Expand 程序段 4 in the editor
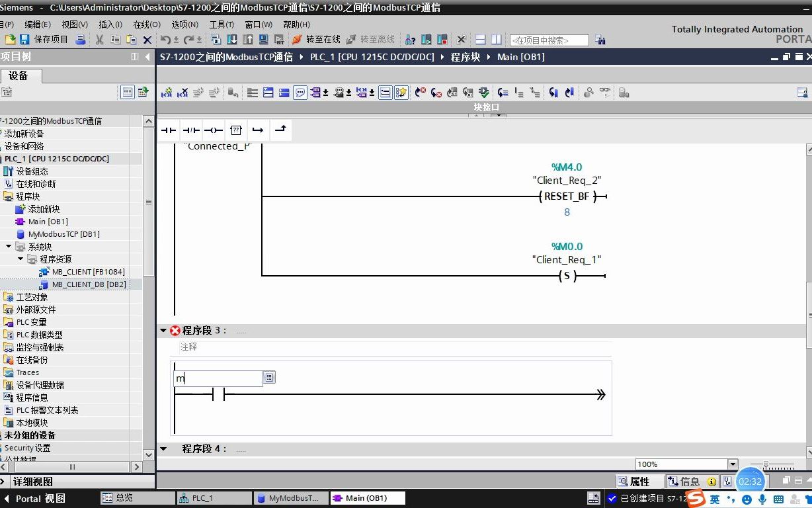 click(x=163, y=448)
